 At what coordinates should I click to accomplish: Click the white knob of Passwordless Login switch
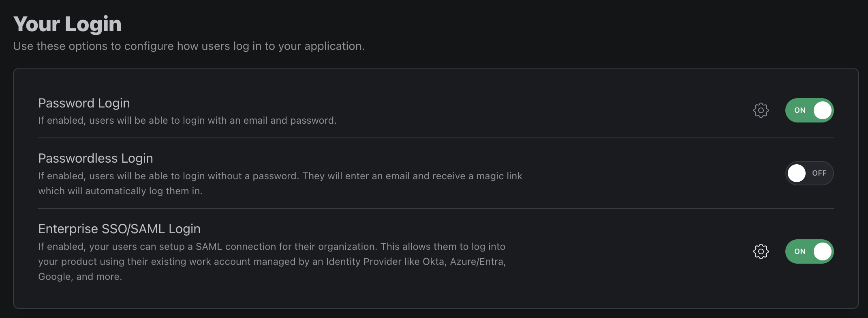pos(796,173)
